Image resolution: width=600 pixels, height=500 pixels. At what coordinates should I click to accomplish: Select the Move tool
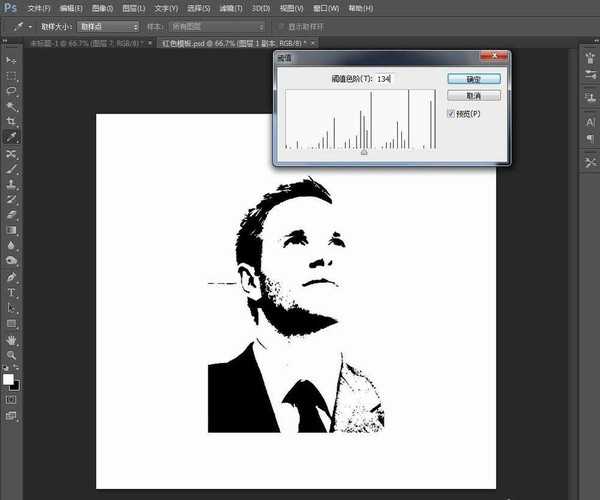click(x=12, y=60)
